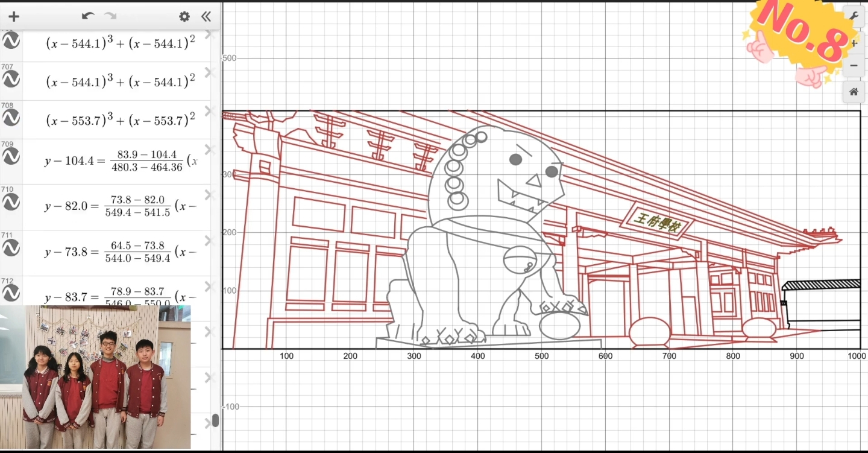Open graph settings wrench

tap(854, 17)
